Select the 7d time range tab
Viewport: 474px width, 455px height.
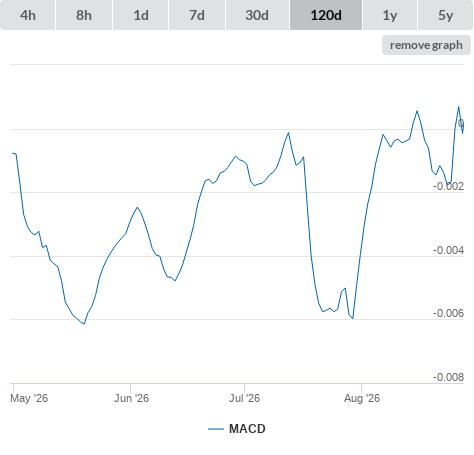pos(197,15)
